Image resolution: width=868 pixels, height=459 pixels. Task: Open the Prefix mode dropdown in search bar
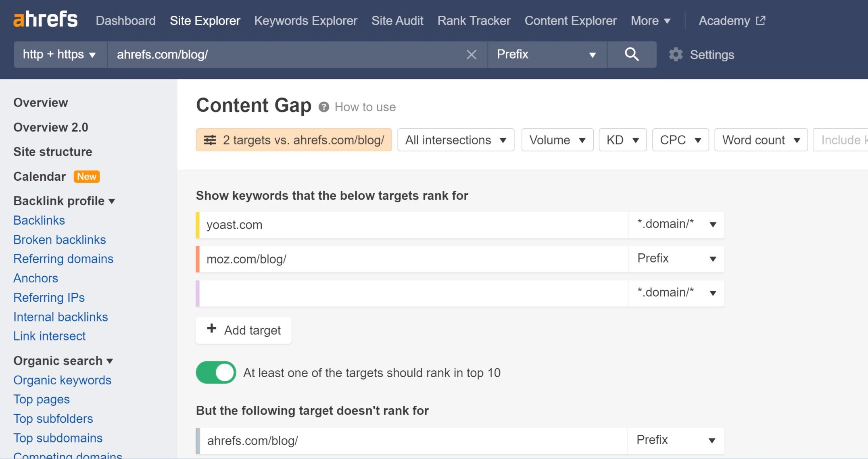click(x=547, y=54)
